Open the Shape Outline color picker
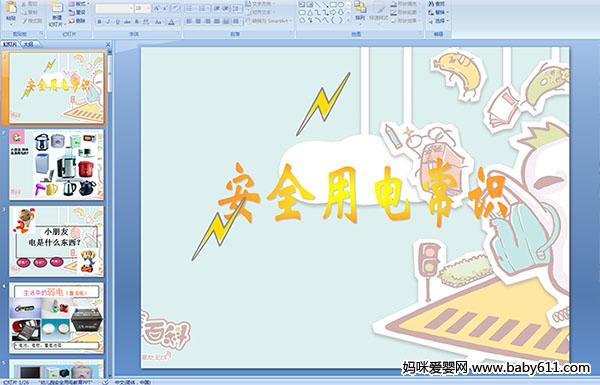The width and height of the screenshot is (600, 385). point(405,12)
